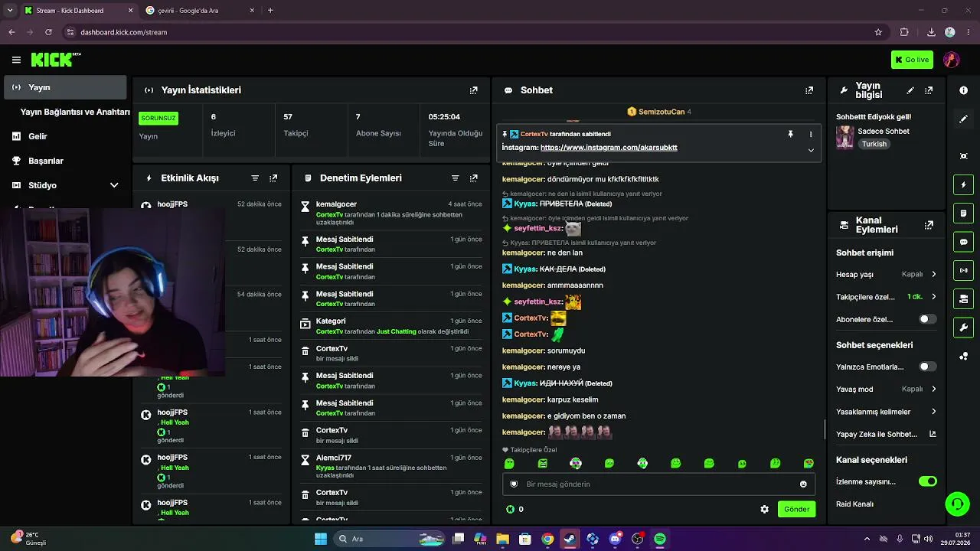This screenshot has height=551, width=980.
Task: Show hidden system tray icons
Action: 867,539
